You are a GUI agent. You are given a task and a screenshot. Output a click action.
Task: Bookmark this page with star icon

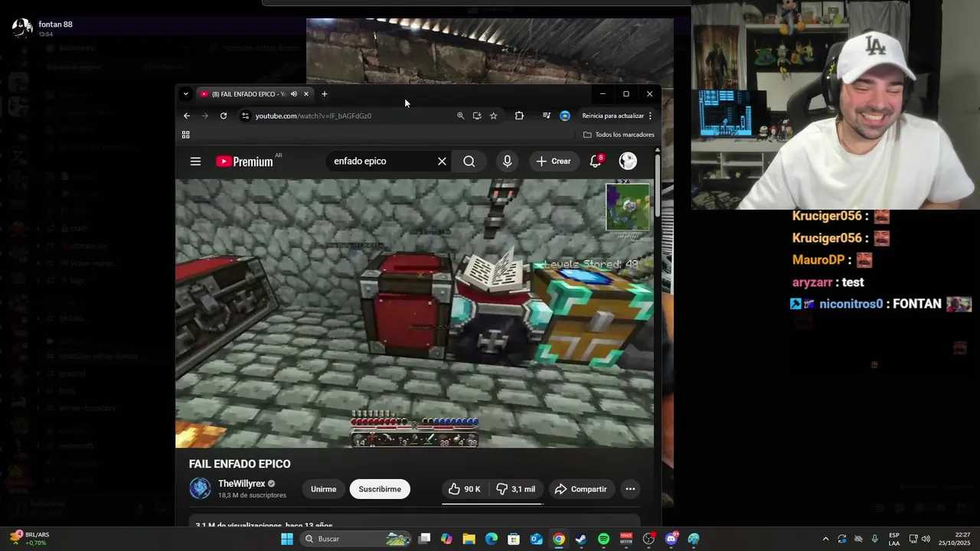(x=494, y=116)
